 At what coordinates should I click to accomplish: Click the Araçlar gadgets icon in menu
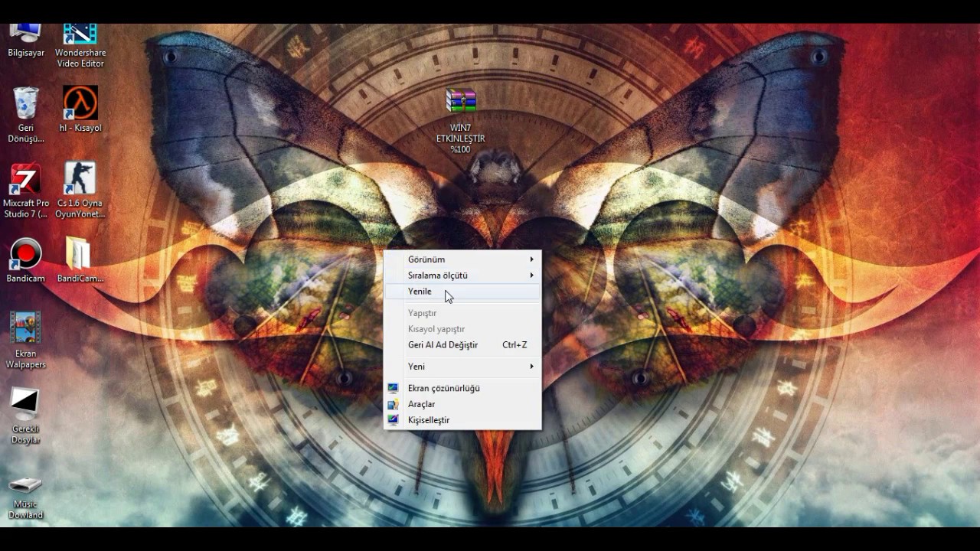point(393,404)
